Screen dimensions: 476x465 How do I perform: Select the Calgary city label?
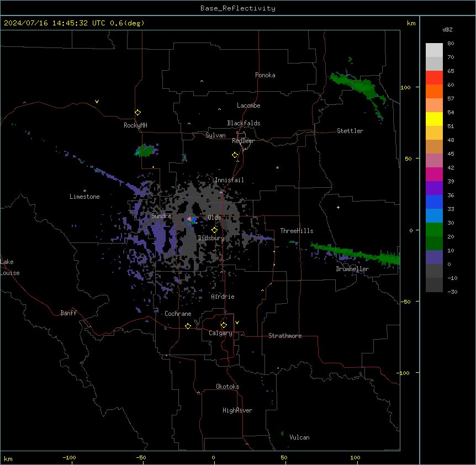click(x=220, y=333)
